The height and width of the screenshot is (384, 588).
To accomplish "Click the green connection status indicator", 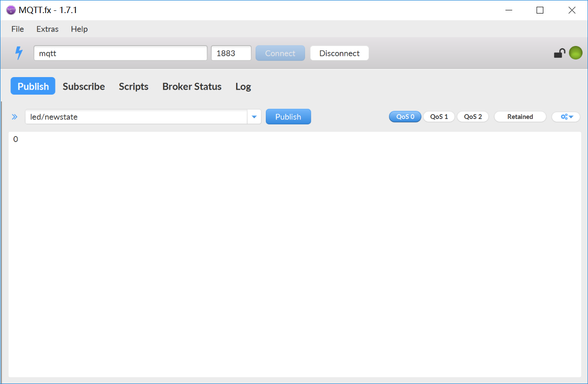I will 575,53.
